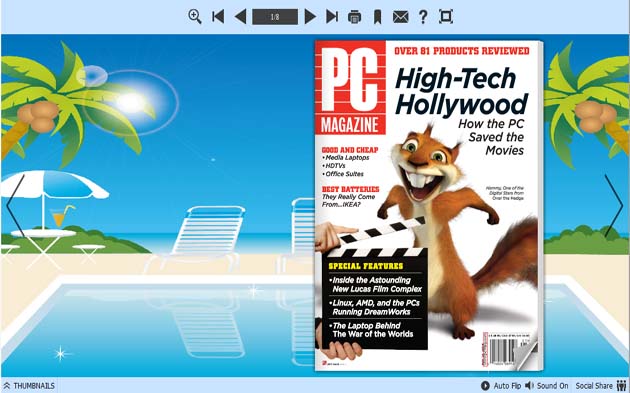Click the PC Magazine cover page

[429, 205]
